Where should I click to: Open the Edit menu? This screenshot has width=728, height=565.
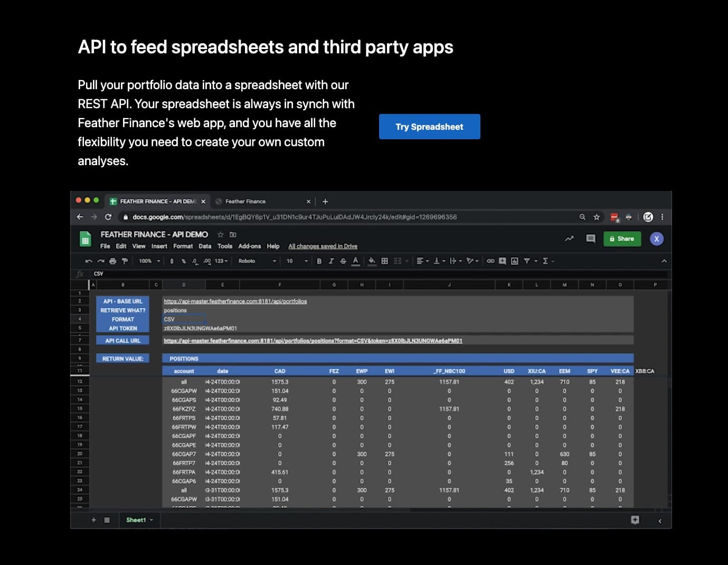(x=121, y=246)
